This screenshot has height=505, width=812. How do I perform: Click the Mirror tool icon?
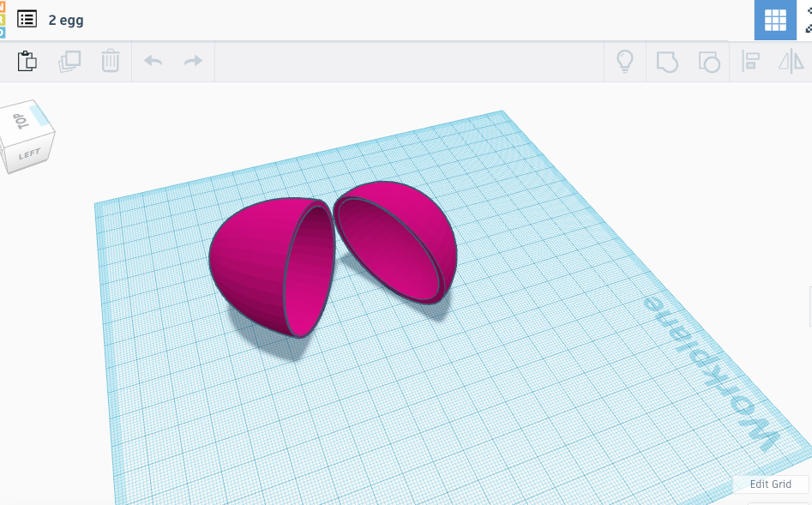[791, 61]
